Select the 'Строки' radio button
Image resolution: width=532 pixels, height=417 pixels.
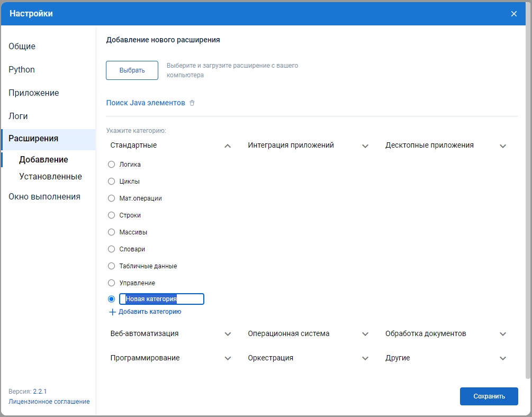(112, 215)
